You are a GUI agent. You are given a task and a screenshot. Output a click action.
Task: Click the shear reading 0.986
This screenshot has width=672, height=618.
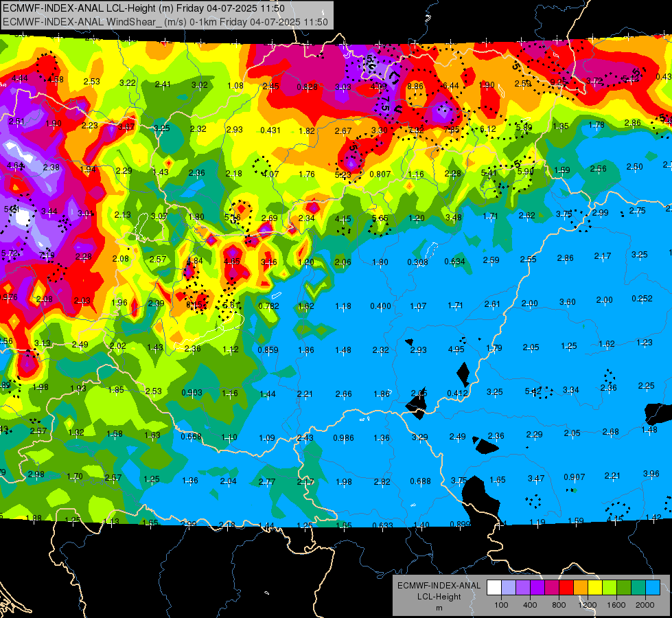pyautogui.click(x=344, y=438)
